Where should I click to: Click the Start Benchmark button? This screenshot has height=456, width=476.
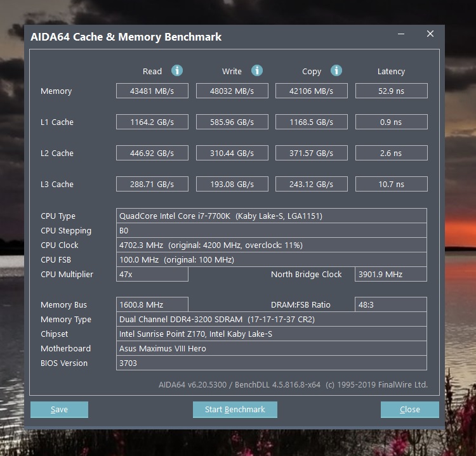235,410
